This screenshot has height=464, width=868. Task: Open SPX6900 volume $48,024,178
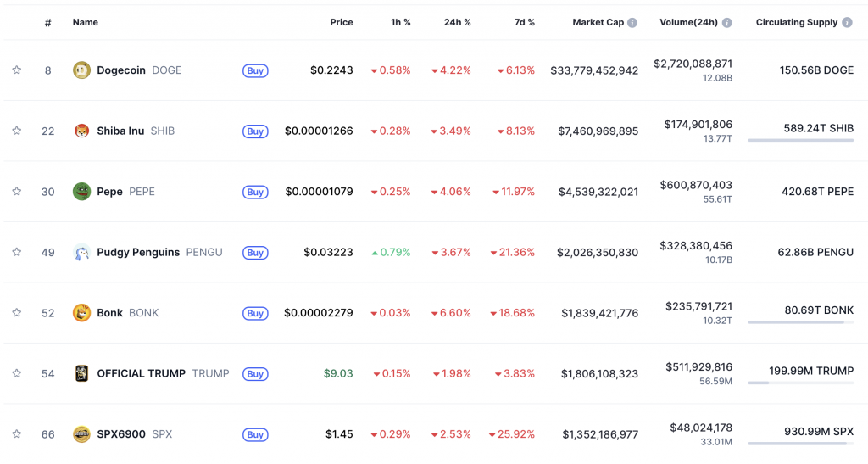pyautogui.click(x=701, y=428)
